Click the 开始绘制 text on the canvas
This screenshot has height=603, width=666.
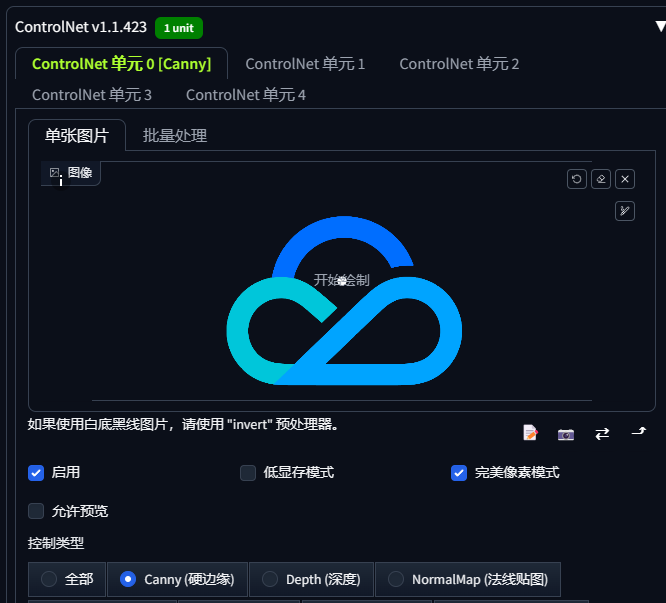coord(341,280)
